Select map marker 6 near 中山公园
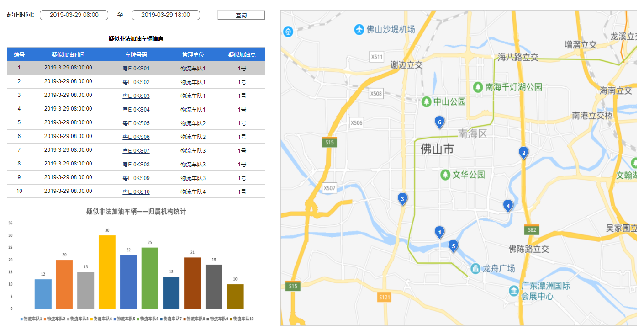The image size is (644, 330). point(439,122)
